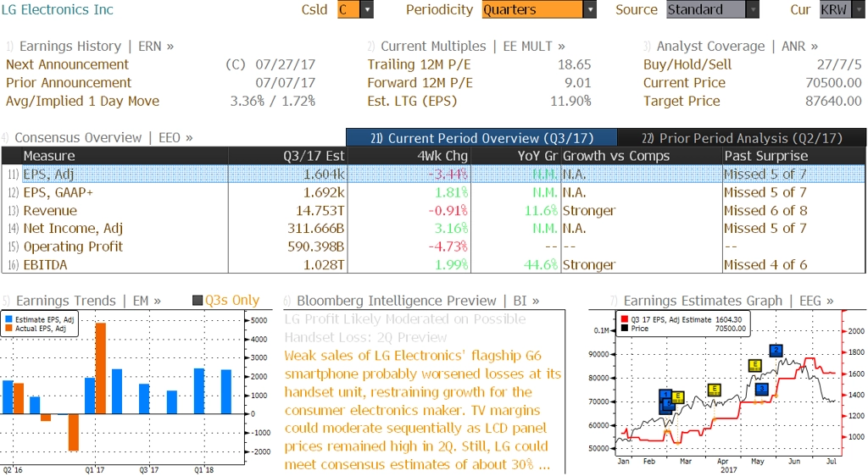Click yellow E earnings marker near May
The width and height of the screenshot is (868, 476).
click(x=754, y=365)
